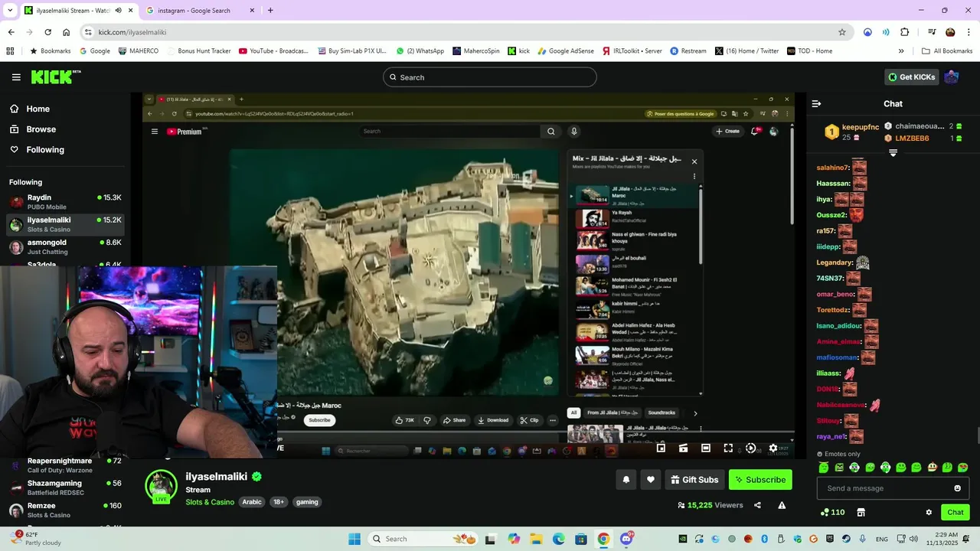Open the Kick hamburger menu
The image size is (980, 551).
tap(16, 77)
